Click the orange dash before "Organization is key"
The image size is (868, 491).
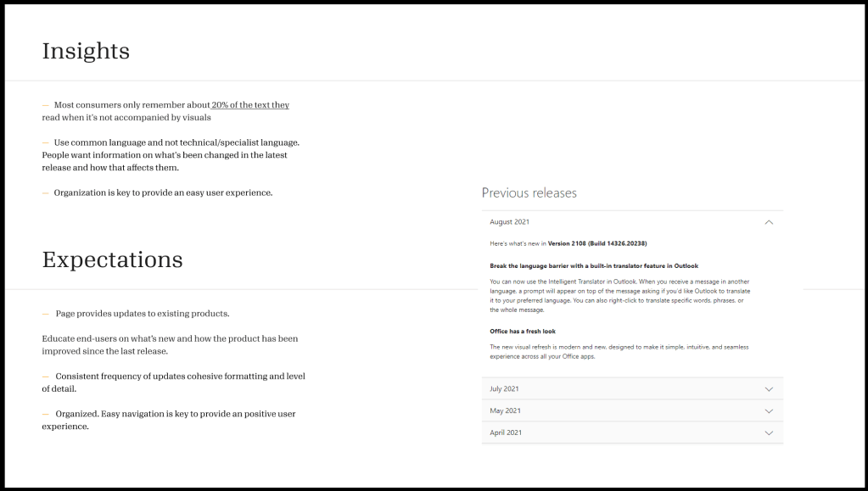coord(46,193)
